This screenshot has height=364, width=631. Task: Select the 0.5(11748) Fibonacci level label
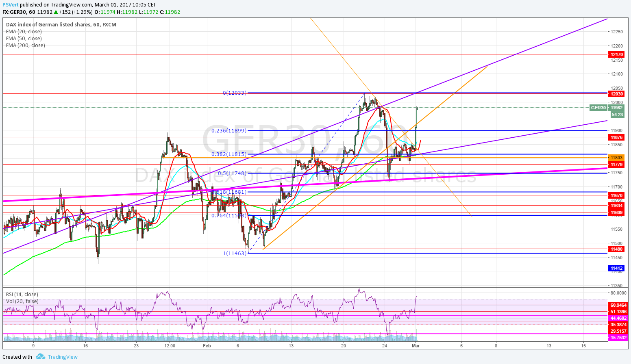(x=232, y=173)
